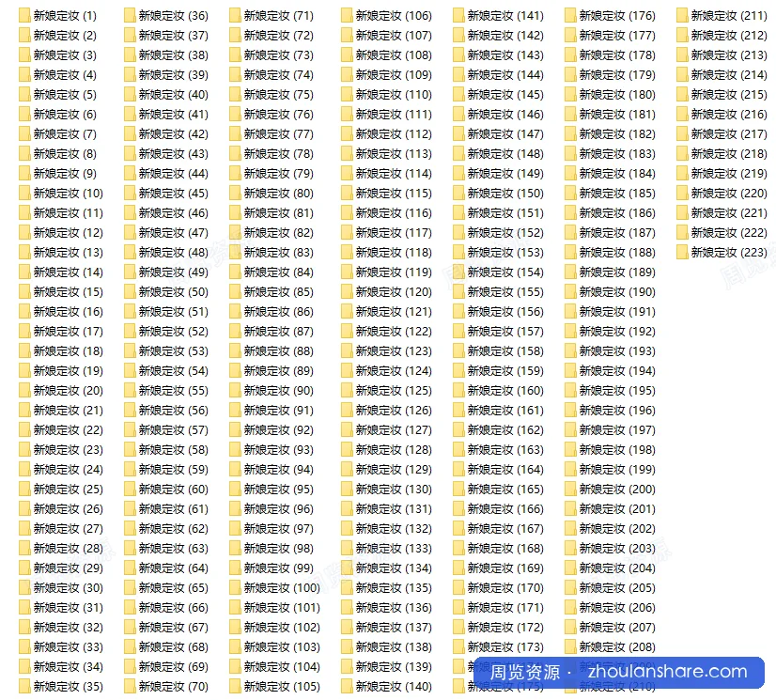Click the folder icon next to 新娘定妆 (88)
The width and height of the screenshot is (776, 700).
click(x=235, y=351)
